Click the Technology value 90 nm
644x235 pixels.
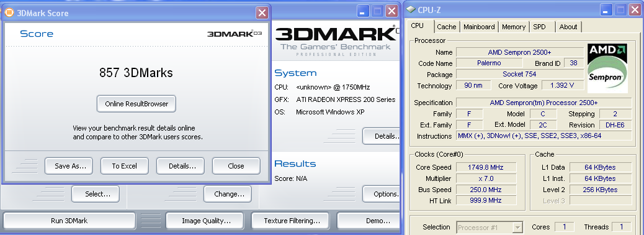click(x=473, y=85)
